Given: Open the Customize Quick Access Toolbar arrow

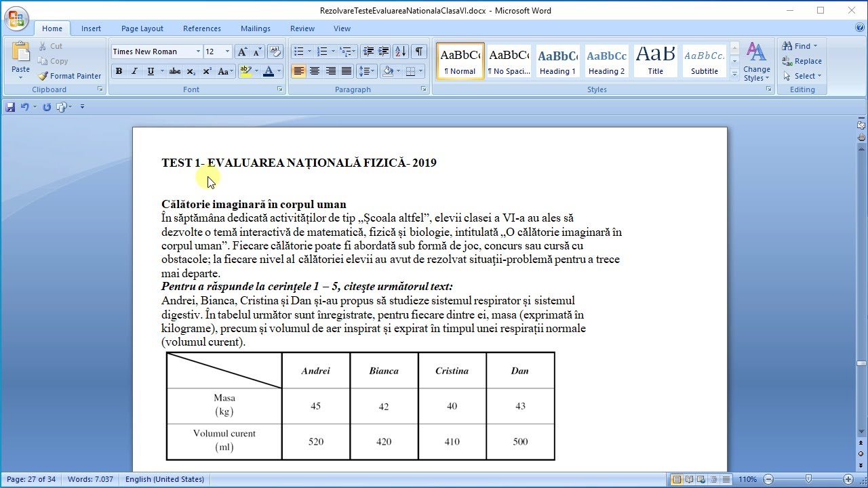Looking at the screenshot, I should pyautogui.click(x=82, y=106).
